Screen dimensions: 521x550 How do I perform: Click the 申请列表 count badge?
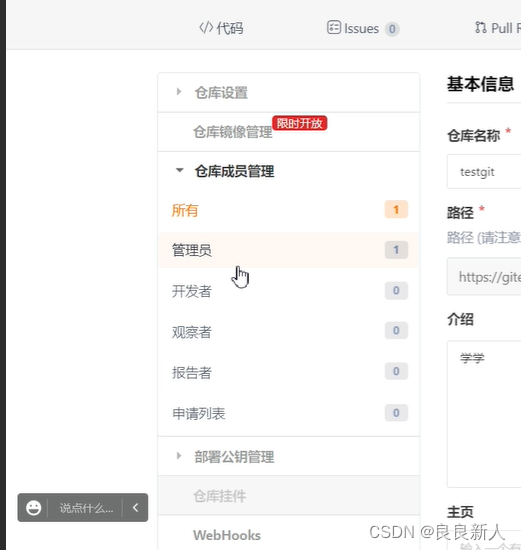tap(396, 413)
